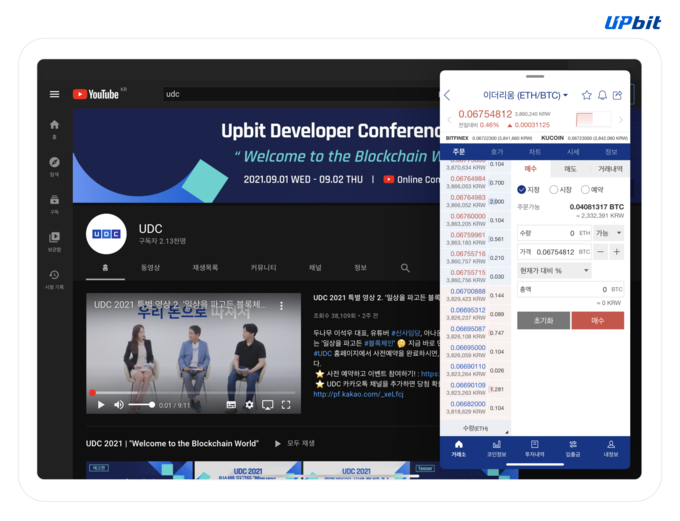The height and width of the screenshot is (521, 680).
Task: Open the 커뮤니티 community tab
Action: point(263,268)
